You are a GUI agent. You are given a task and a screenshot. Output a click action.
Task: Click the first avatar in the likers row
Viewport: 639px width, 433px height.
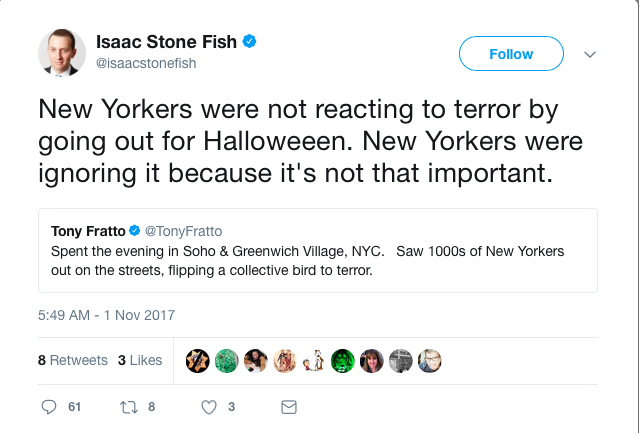coord(198,360)
